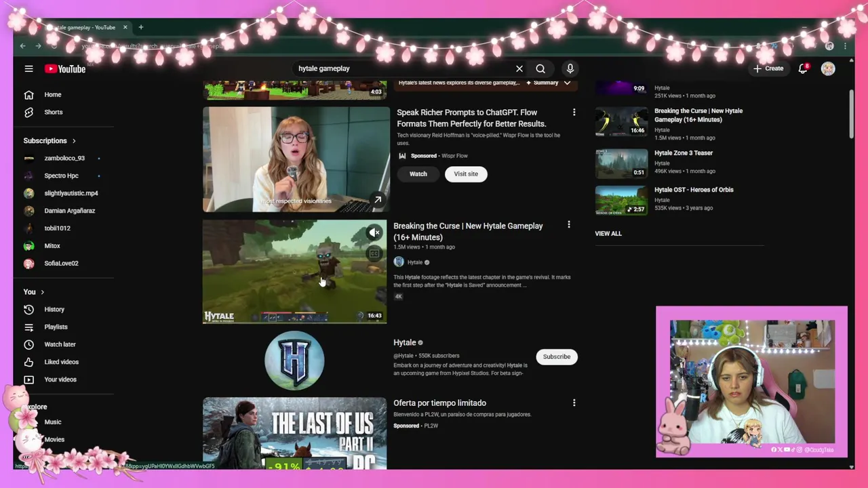Click the Visit site button

point(466,174)
